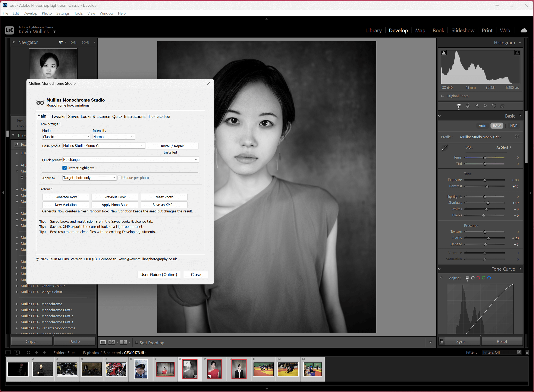Open the Profile browser grid icon

[518, 137]
